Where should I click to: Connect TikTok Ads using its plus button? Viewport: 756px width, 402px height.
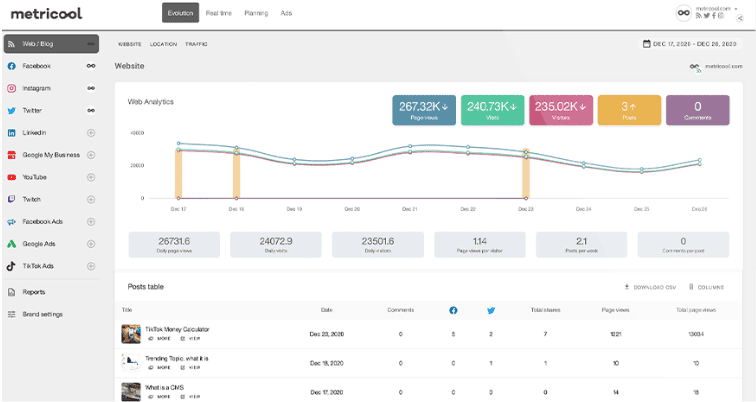tap(91, 266)
